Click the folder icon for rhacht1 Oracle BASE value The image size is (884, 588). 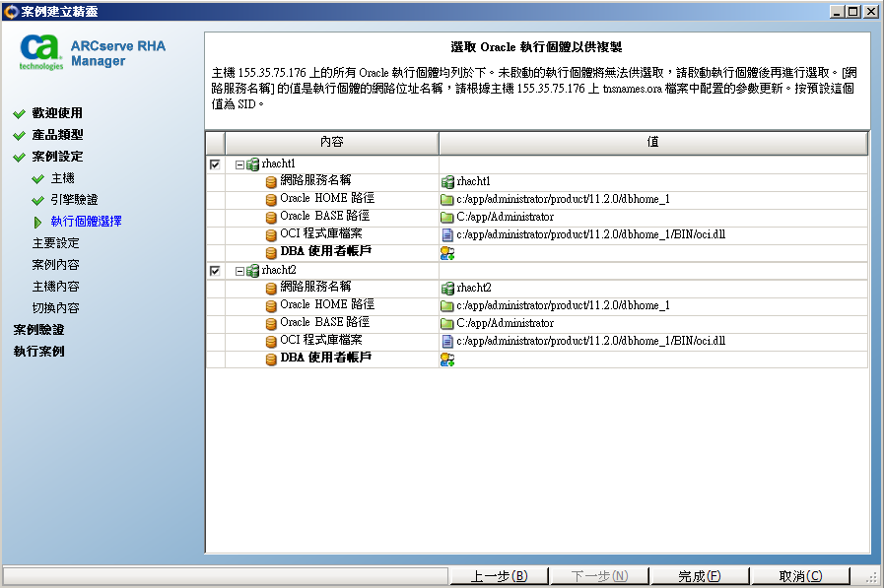(447, 218)
